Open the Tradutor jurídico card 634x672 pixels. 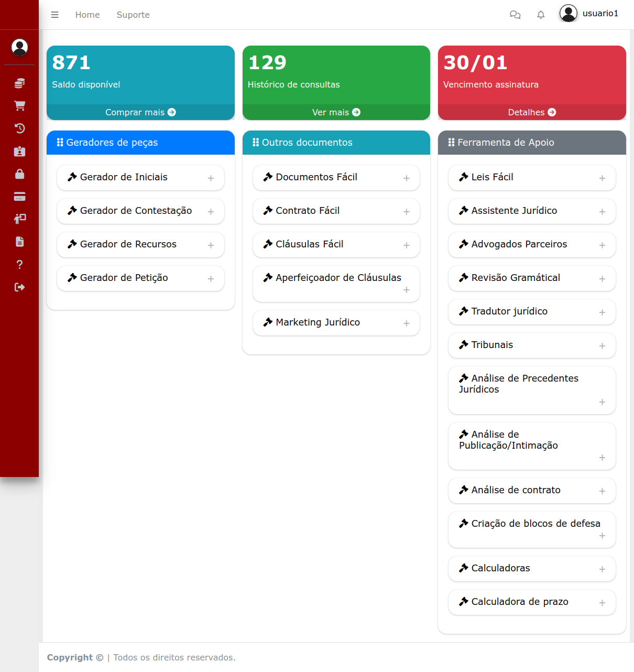[532, 312]
